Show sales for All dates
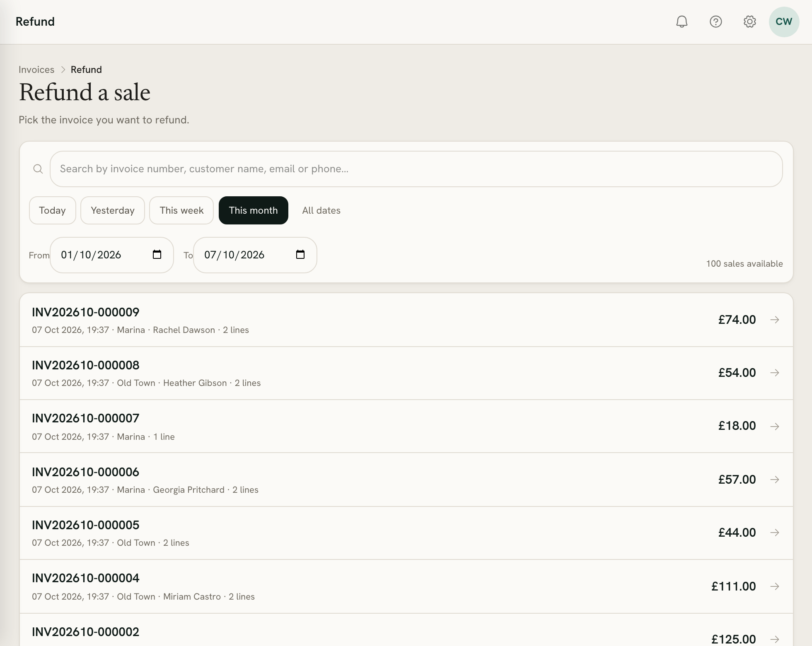This screenshot has height=646, width=812. coord(321,210)
